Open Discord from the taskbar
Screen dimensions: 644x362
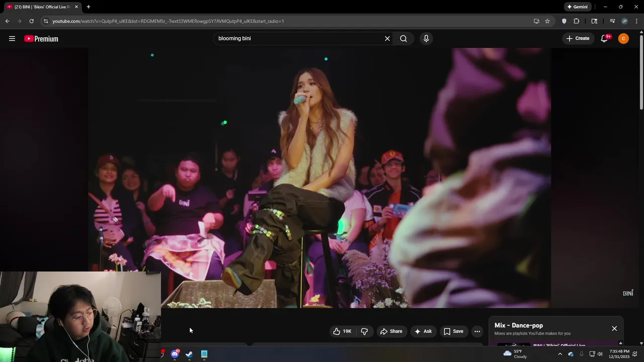(x=175, y=354)
